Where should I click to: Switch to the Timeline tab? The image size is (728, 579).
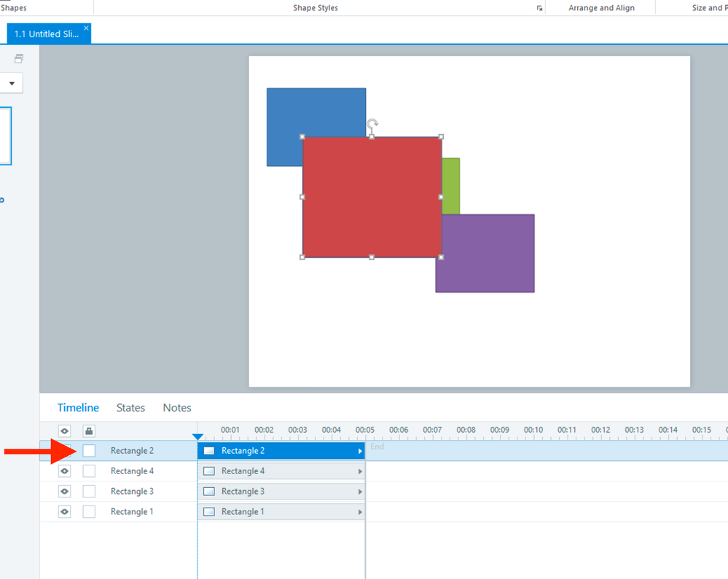(x=78, y=408)
